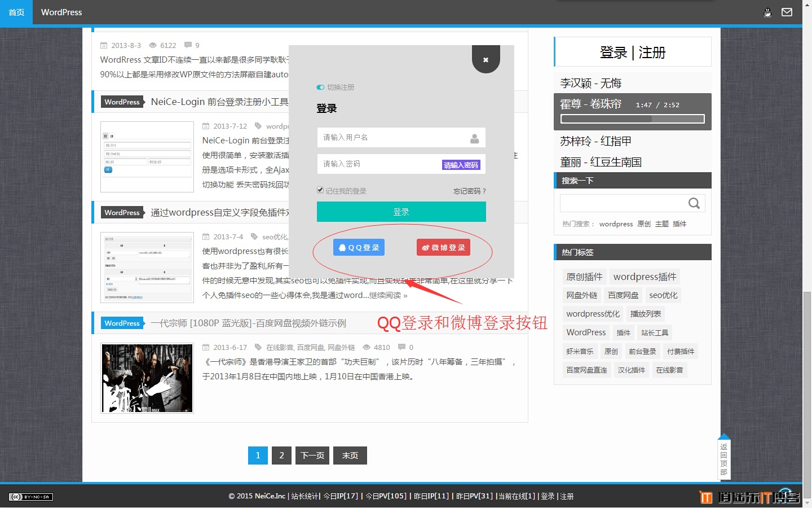
Task: Click the 返回顶部 back-to-top button
Action: point(724,456)
